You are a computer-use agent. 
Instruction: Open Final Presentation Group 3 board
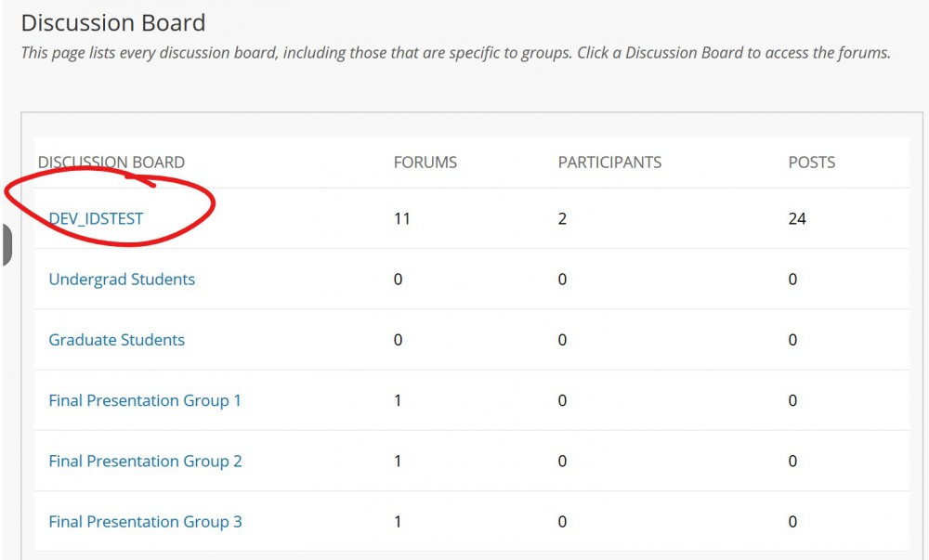[x=145, y=521]
